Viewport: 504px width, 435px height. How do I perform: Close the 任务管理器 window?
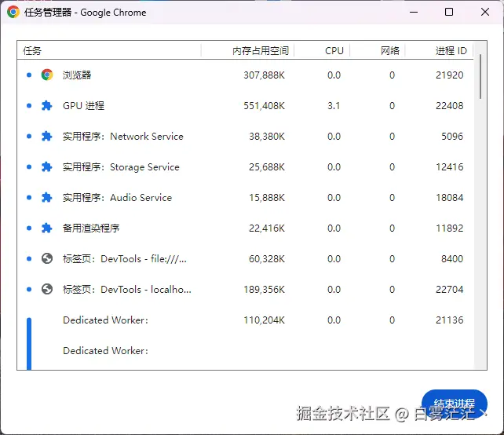click(x=485, y=13)
